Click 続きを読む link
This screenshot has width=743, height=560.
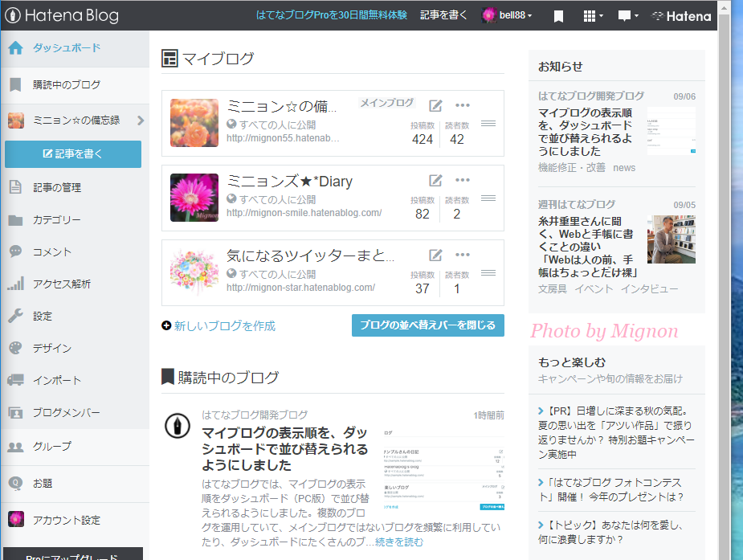pyautogui.click(x=399, y=542)
